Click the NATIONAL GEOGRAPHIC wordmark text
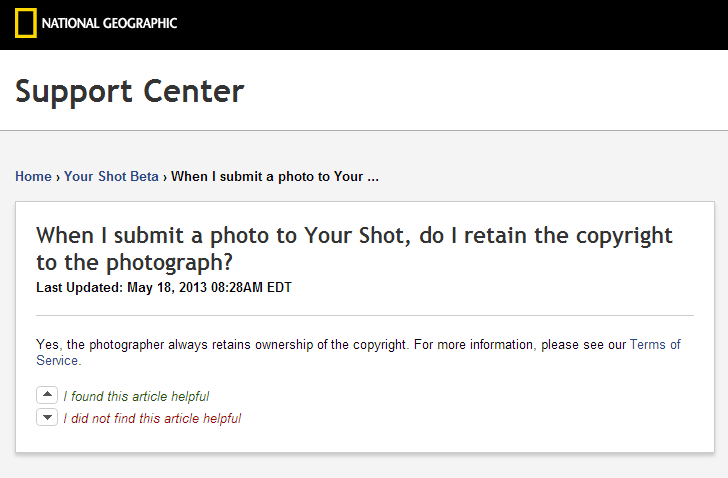 (x=110, y=23)
